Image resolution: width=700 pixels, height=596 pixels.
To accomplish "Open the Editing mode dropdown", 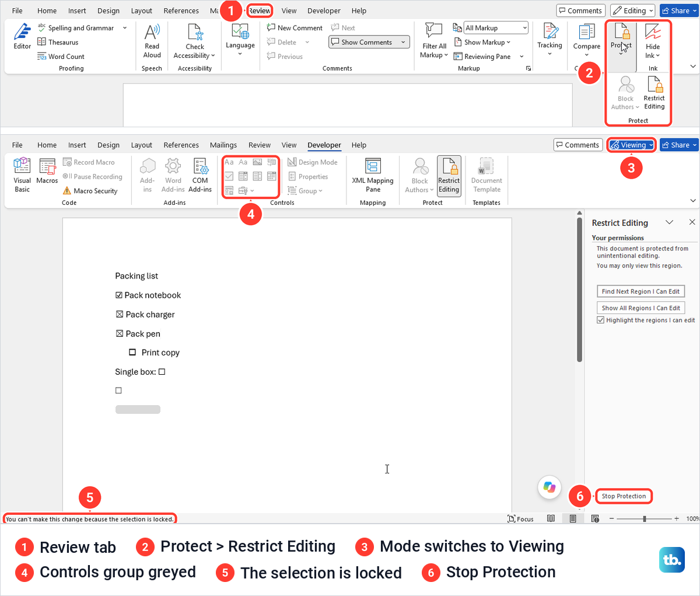I will click(632, 11).
